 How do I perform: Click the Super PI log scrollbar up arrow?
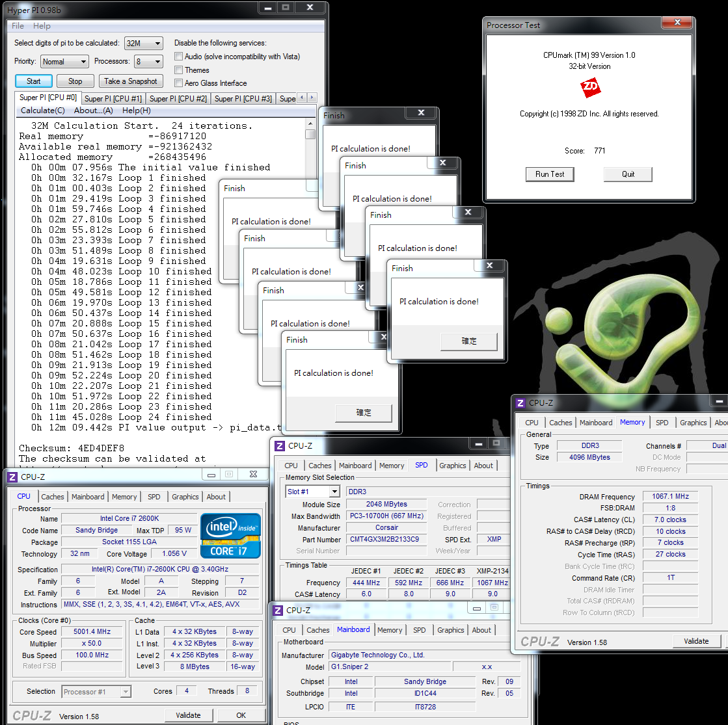310,124
